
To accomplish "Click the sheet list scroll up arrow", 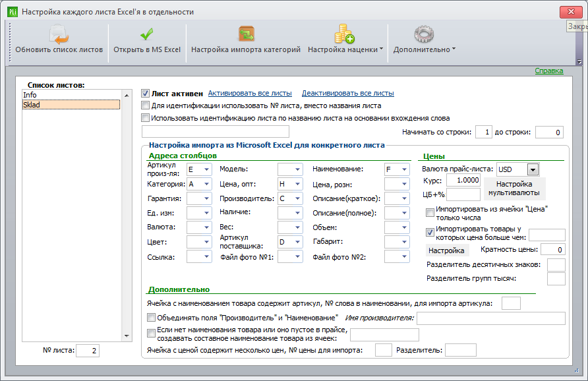I will coord(127,96).
